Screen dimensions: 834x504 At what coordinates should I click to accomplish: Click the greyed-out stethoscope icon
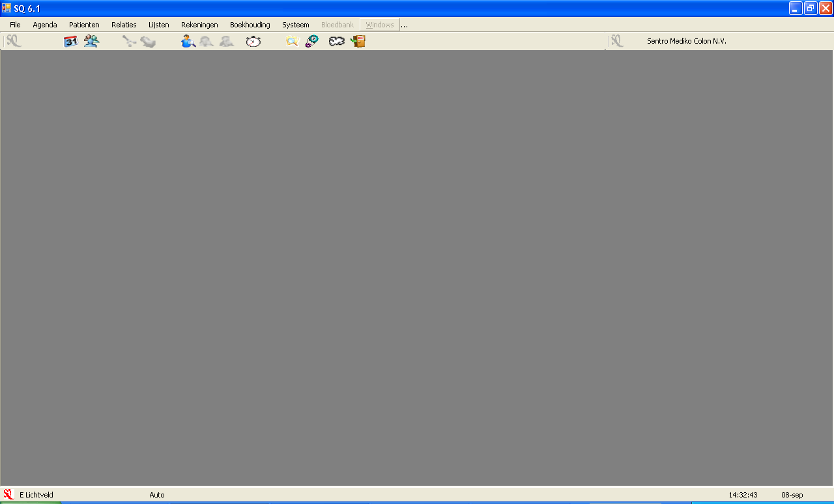tap(128, 42)
